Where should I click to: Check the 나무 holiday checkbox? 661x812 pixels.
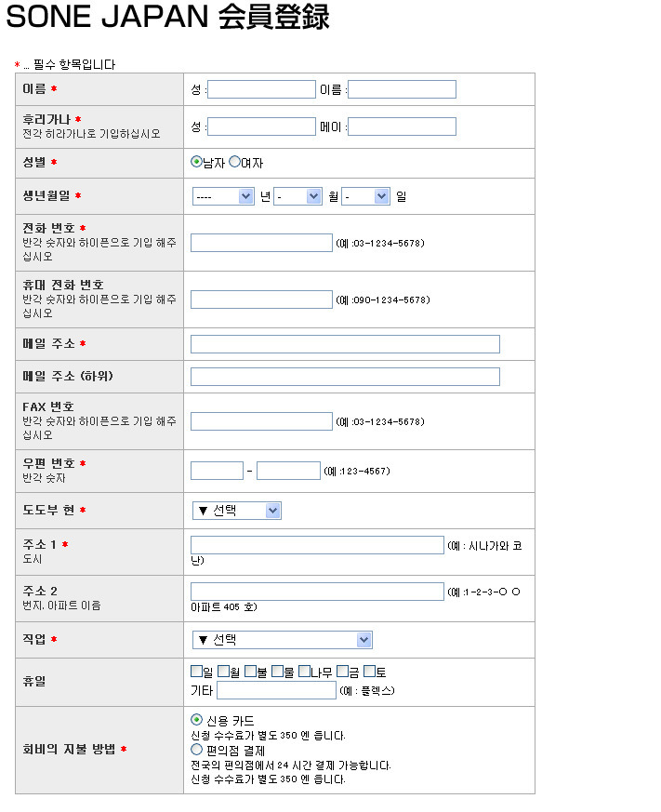pyautogui.click(x=304, y=672)
